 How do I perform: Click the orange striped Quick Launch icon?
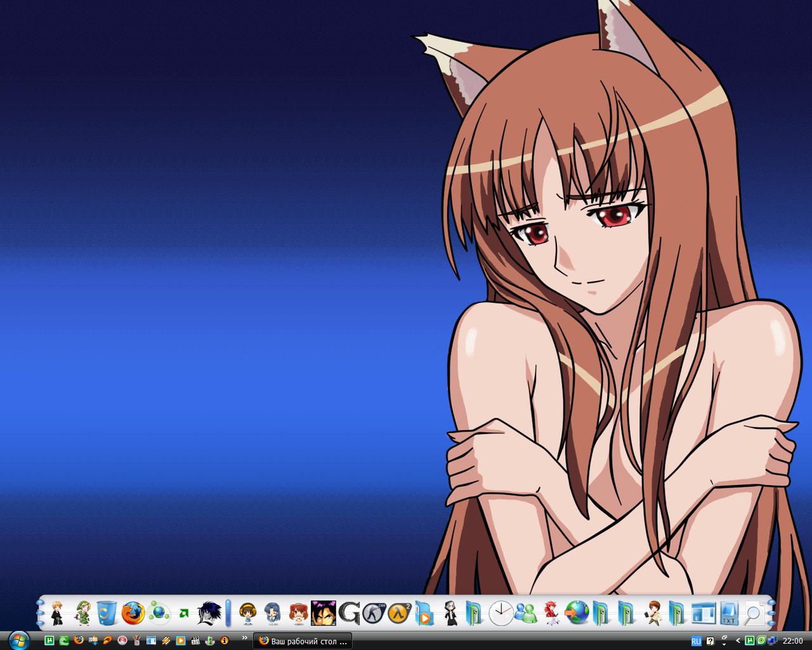[166, 640]
